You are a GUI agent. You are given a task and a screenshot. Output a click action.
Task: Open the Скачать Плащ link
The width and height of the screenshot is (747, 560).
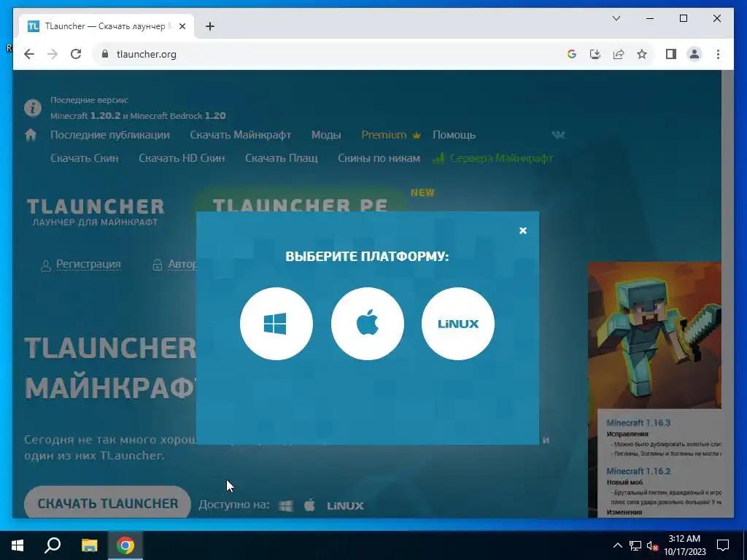click(x=281, y=158)
